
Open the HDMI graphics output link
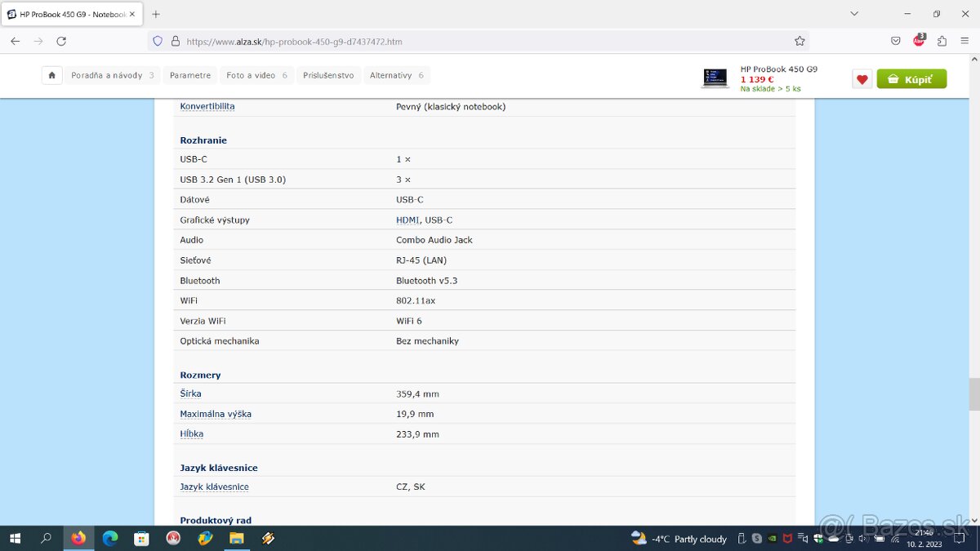point(407,220)
